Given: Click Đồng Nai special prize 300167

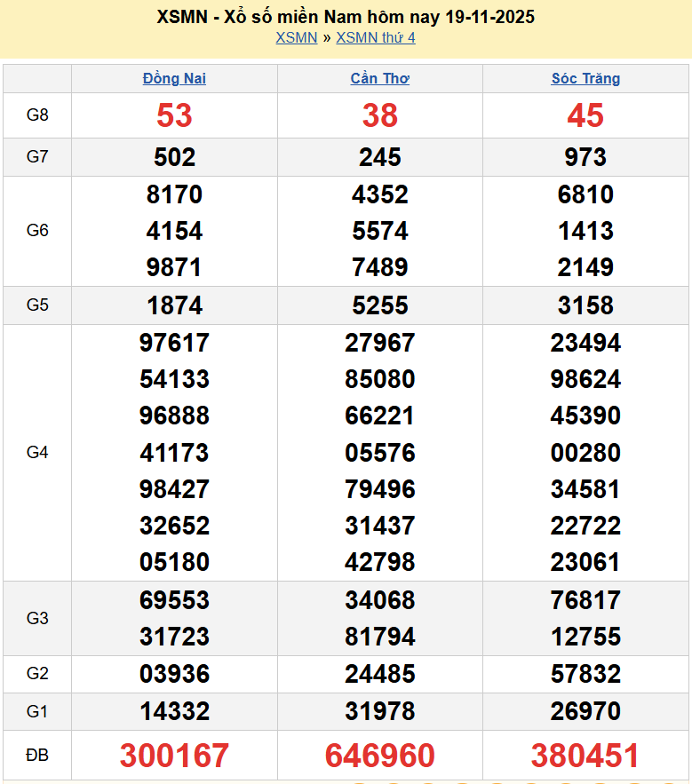Looking at the screenshot, I should pos(174,756).
